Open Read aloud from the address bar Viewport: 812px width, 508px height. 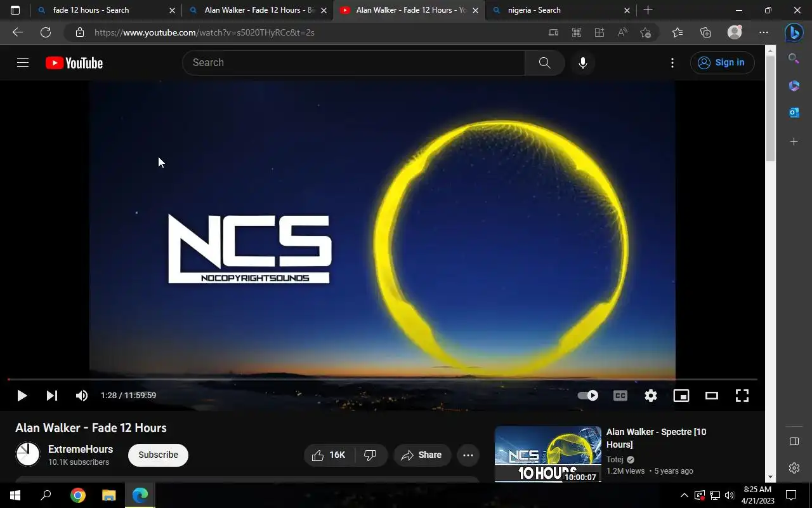click(622, 32)
